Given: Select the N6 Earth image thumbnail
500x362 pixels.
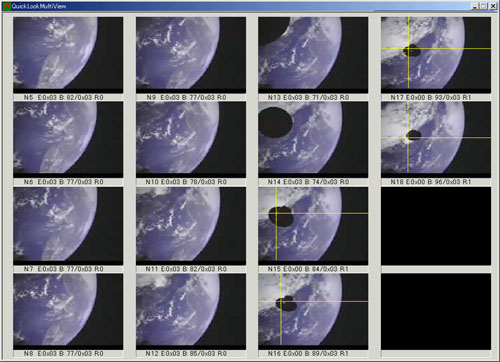Looking at the screenshot, I should (68, 140).
